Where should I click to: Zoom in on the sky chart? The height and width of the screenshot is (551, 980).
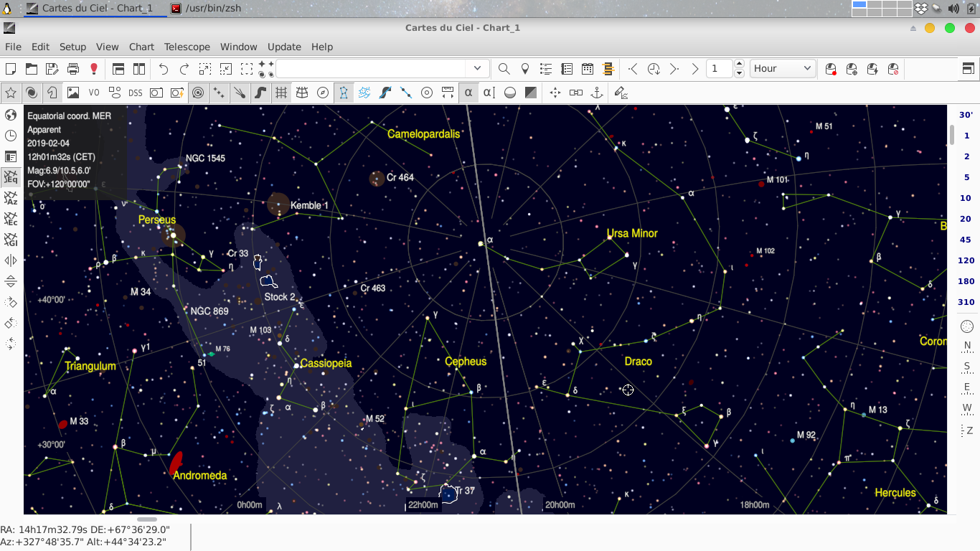[x=205, y=69]
